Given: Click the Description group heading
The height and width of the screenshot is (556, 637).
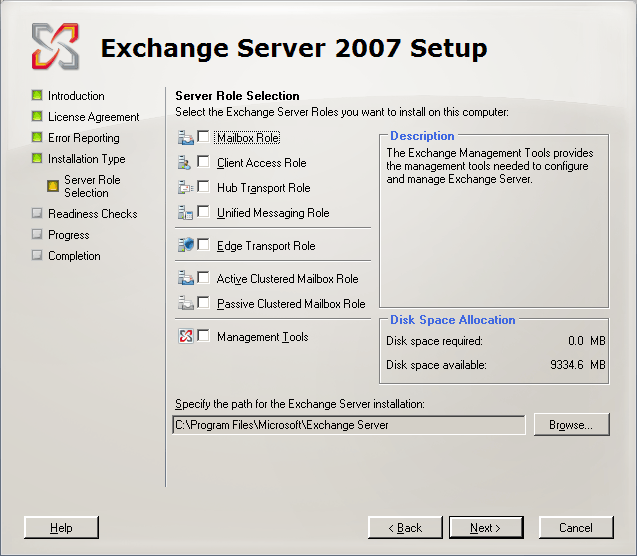Looking at the screenshot, I should (x=422, y=136).
